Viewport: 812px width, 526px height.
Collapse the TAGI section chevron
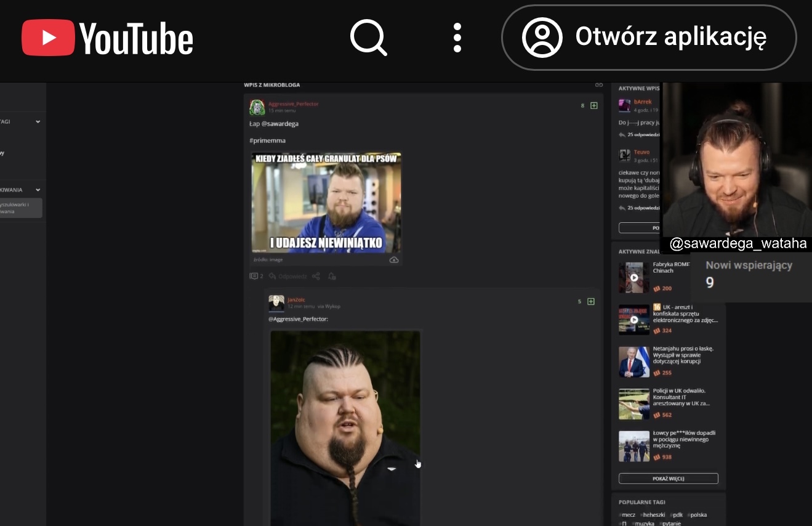[x=38, y=122]
